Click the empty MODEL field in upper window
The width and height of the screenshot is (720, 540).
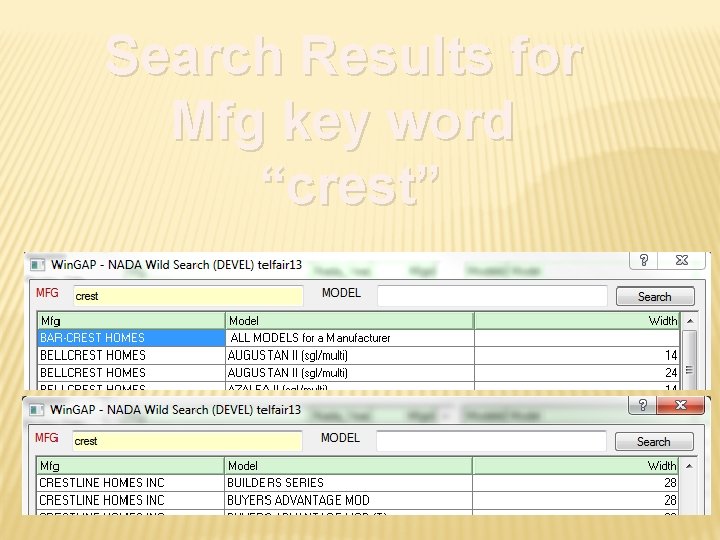point(492,296)
